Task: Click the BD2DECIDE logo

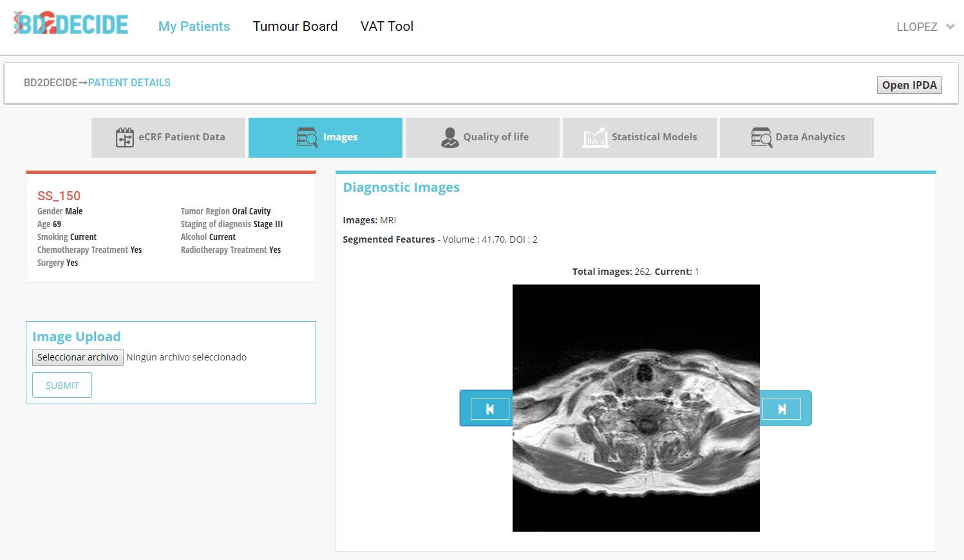Action: [x=71, y=24]
